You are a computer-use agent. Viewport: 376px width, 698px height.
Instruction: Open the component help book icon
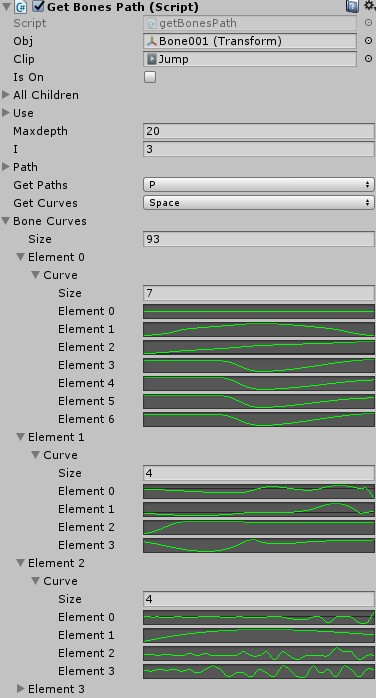352,6
